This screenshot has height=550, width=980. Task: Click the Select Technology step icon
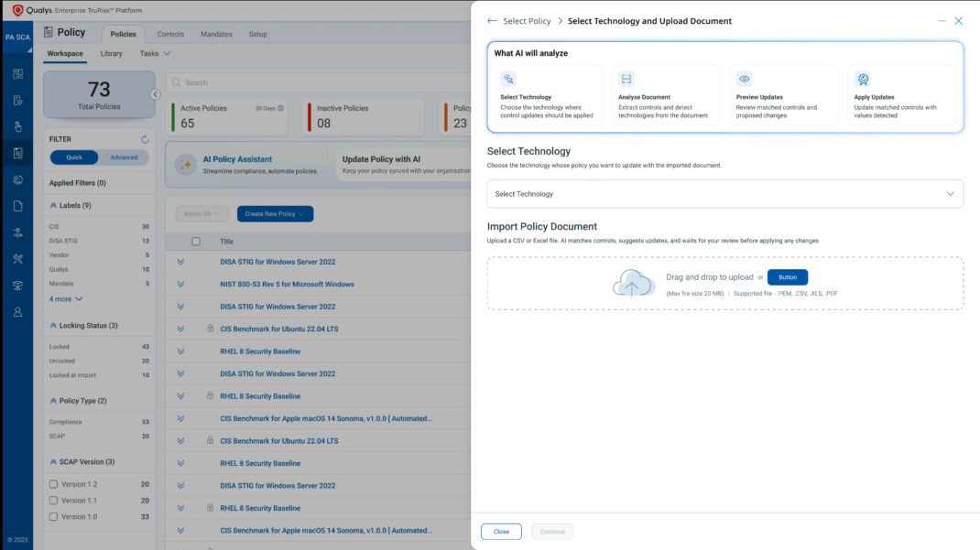(508, 79)
